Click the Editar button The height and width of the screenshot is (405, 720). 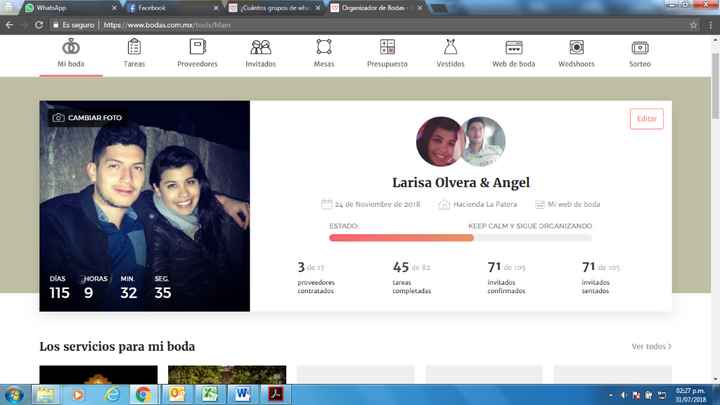click(646, 119)
